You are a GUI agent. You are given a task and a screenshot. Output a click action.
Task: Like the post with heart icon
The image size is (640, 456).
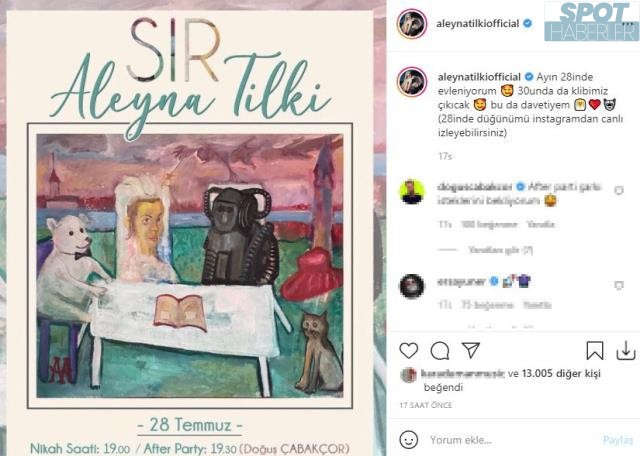[x=409, y=351]
